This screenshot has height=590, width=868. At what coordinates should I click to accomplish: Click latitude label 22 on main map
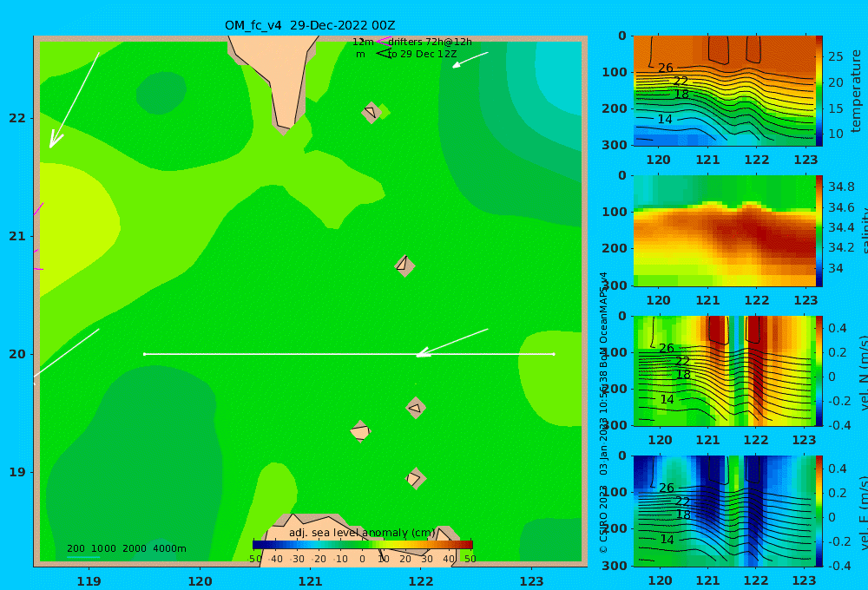click(x=17, y=118)
